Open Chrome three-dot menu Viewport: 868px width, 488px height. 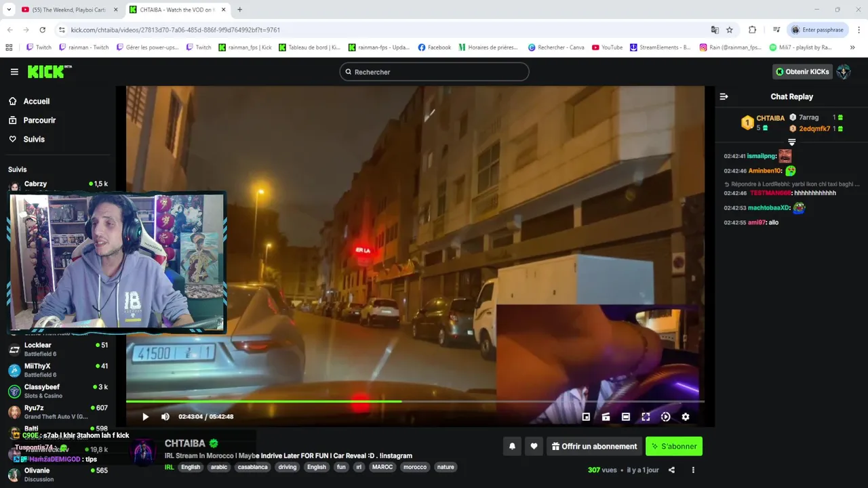click(859, 30)
